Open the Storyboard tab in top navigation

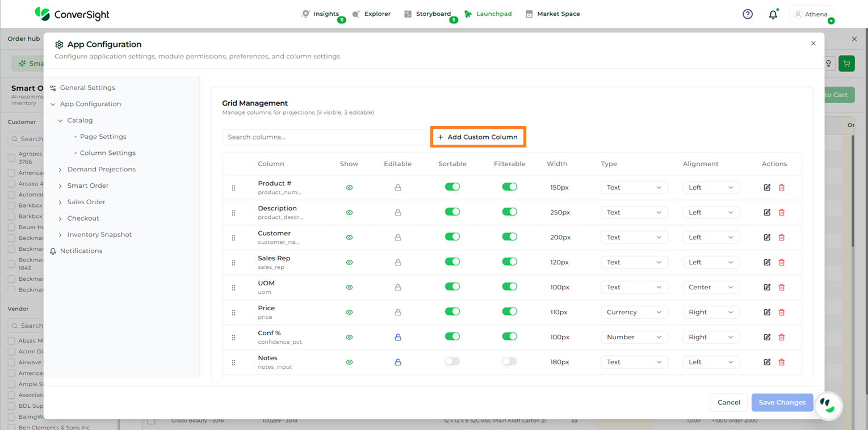pyautogui.click(x=433, y=14)
